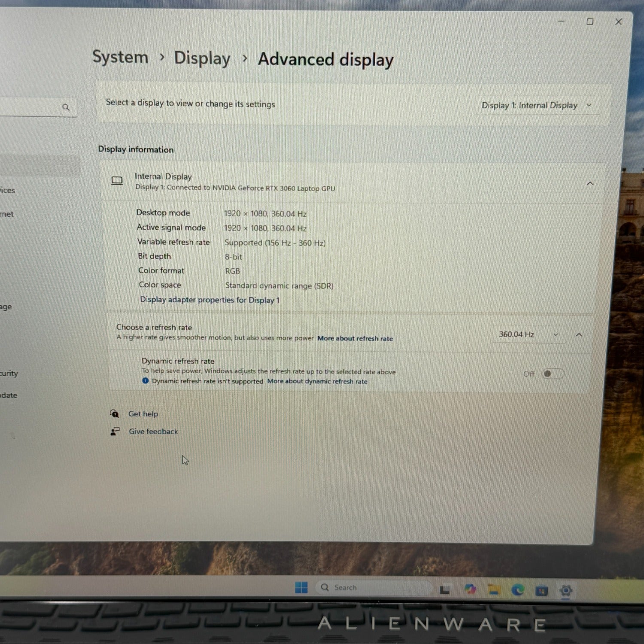Click the settings sidebar search magnifier icon
This screenshot has width=644, height=644.
pyautogui.click(x=66, y=107)
